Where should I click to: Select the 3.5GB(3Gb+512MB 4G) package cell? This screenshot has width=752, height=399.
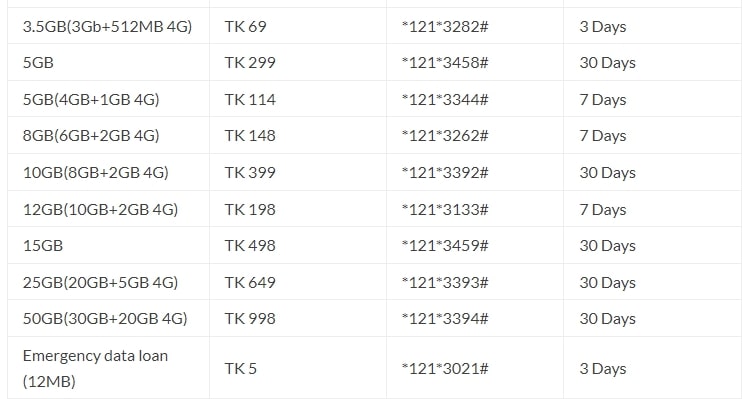click(107, 26)
